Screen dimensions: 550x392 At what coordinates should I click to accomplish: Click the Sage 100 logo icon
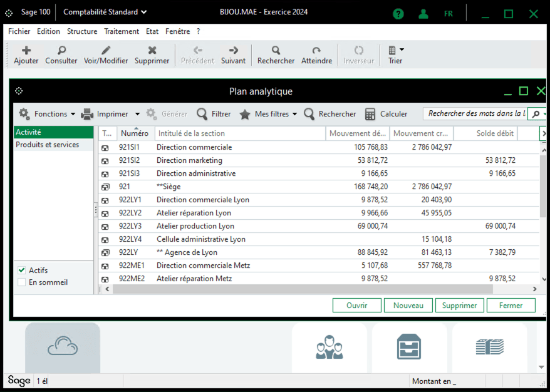tap(9, 13)
